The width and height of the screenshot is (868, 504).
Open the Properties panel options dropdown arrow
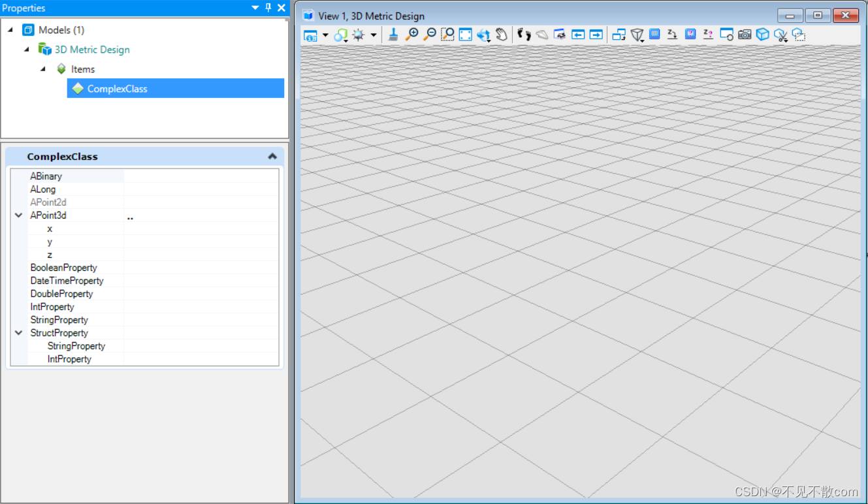point(255,8)
